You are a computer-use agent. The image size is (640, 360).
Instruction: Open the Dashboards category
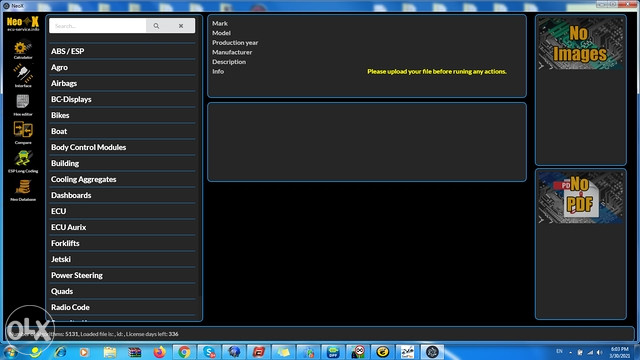[x=122, y=195]
